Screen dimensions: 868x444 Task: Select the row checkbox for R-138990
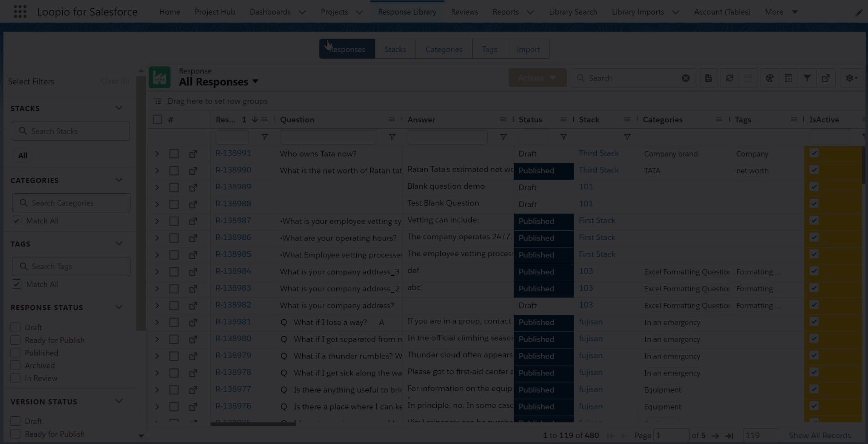pos(174,171)
